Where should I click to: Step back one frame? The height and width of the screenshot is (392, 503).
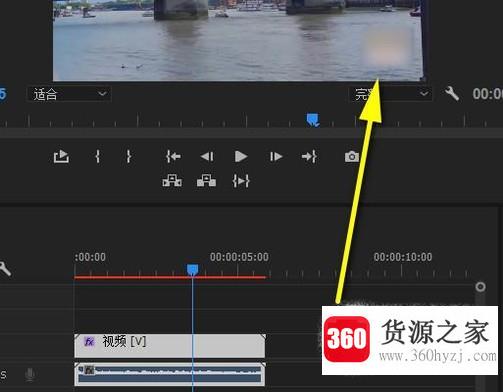coord(207,156)
